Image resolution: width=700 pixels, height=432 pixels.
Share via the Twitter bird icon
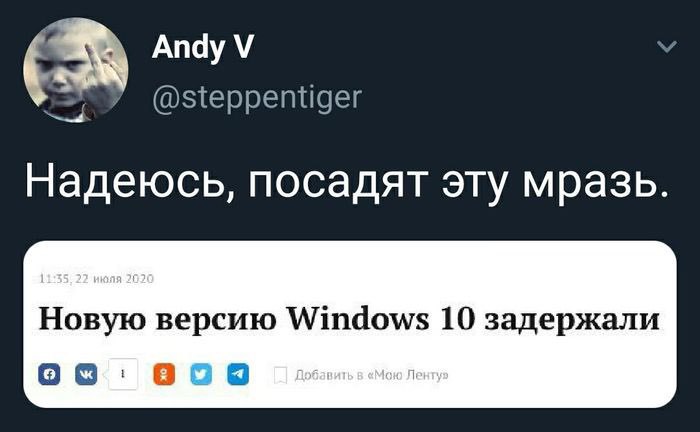tap(201, 374)
